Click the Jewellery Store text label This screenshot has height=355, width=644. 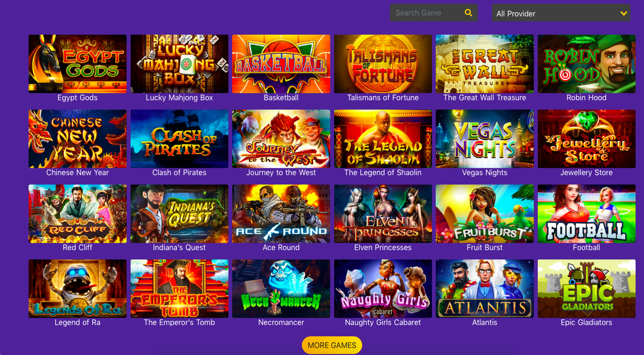(x=586, y=173)
